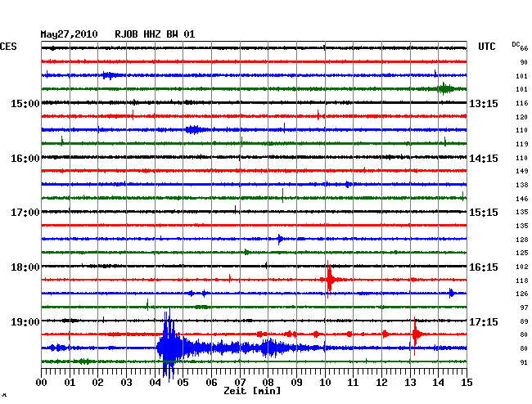This screenshot has width=532, height=404.
Task: Click the station label RJOB HHZ BW 01
Action: [155, 34]
